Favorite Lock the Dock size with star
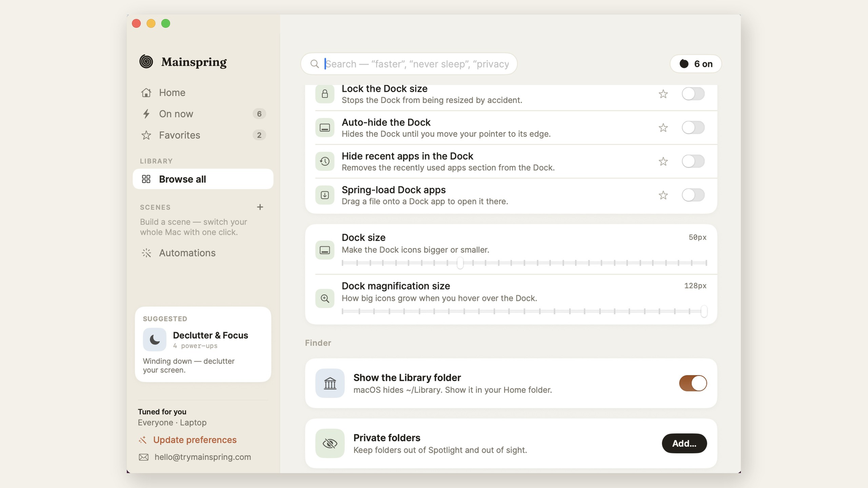The height and width of the screenshot is (488, 868). pyautogui.click(x=663, y=94)
